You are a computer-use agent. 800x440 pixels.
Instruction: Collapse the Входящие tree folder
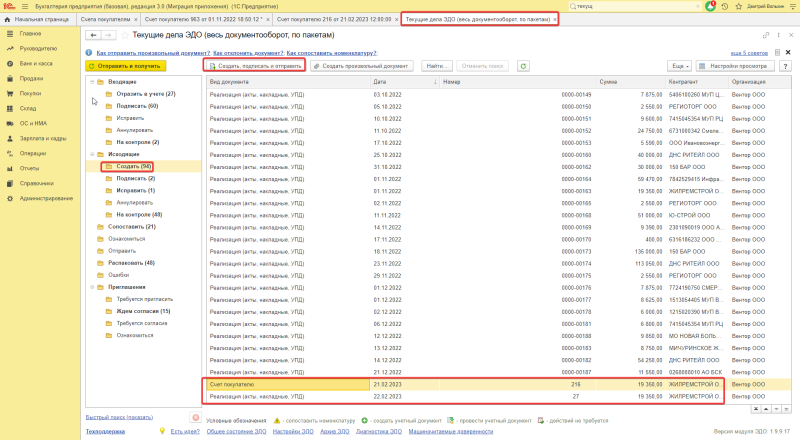tap(92, 82)
